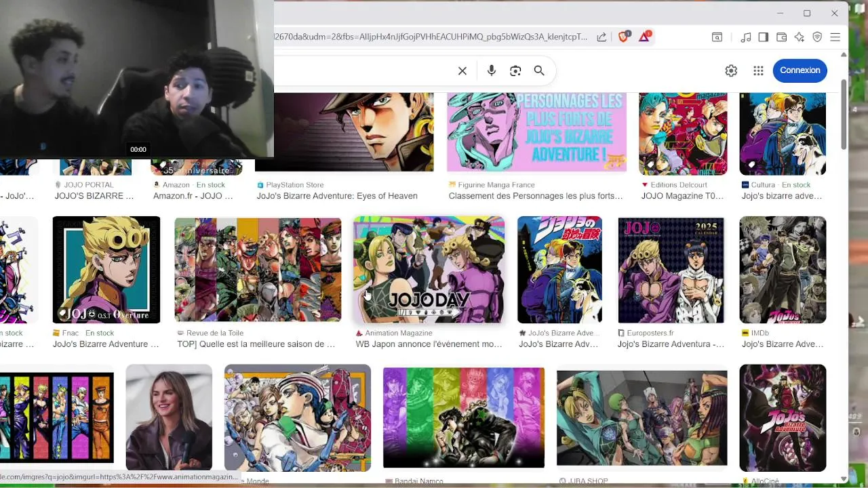Open 'JoJo's Bizarre Adventure: Eyes of Heaven' title
The image size is (868, 488).
coord(337,196)
